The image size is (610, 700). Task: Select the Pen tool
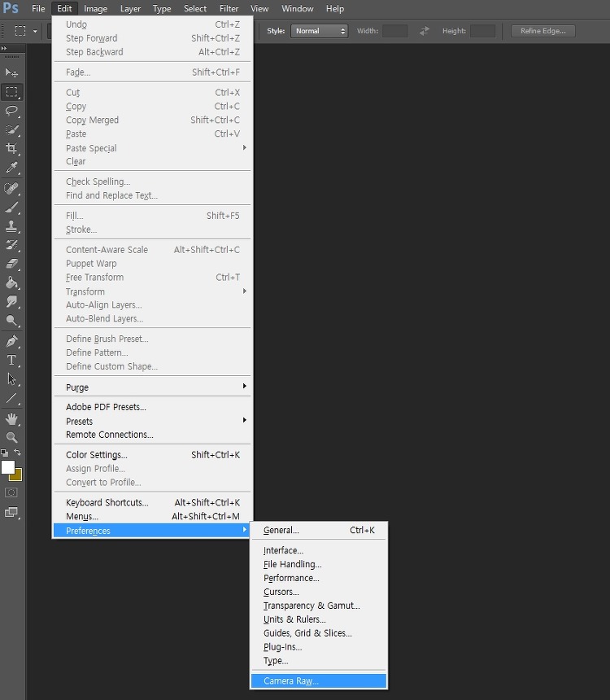[x=11, y=341]
